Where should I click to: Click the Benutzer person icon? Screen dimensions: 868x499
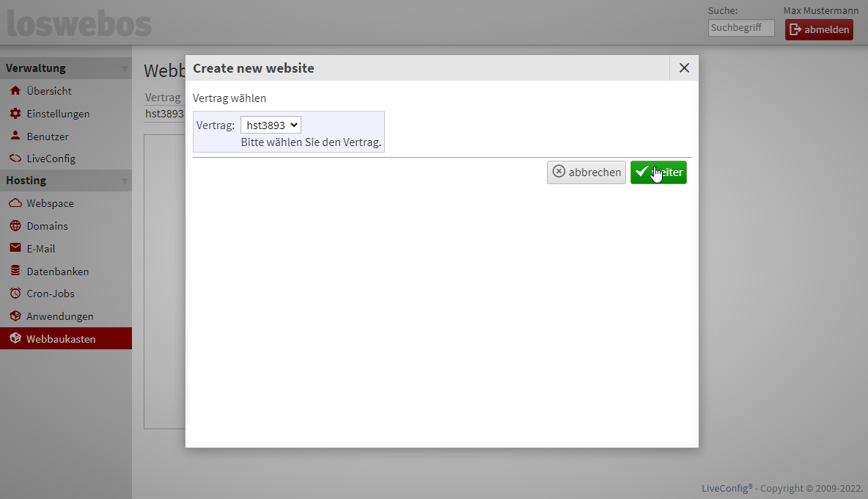tap(15, 136)
